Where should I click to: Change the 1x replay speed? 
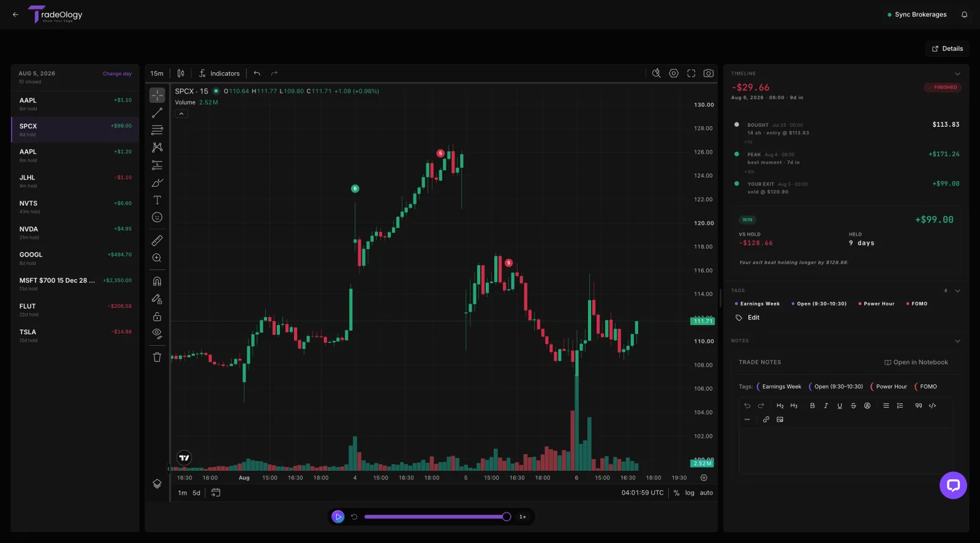[522, 517]
